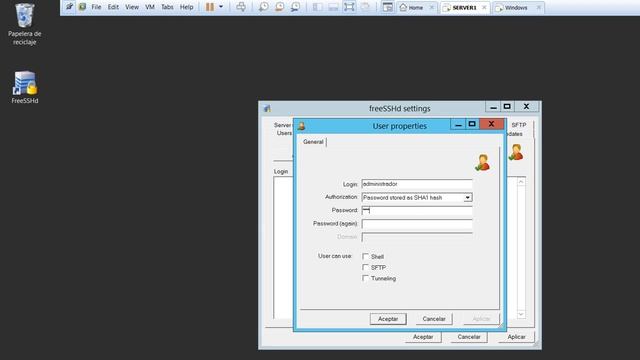
Task: Click the console view icon before Home tab
Action: [388, 7]
